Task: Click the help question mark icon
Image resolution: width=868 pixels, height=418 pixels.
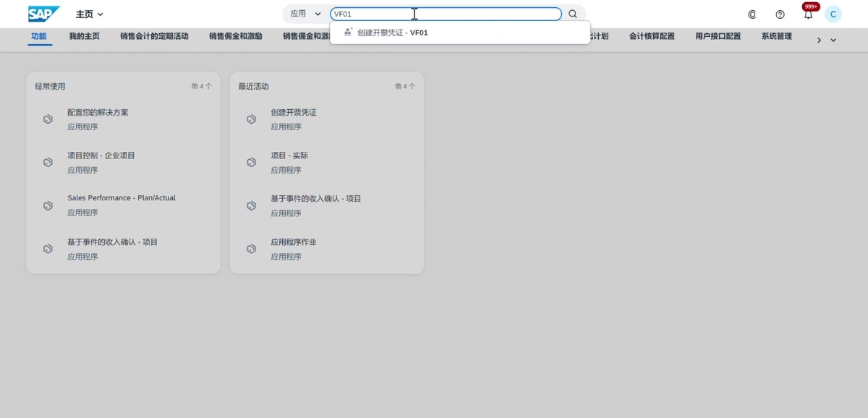Action: [780, 14]
